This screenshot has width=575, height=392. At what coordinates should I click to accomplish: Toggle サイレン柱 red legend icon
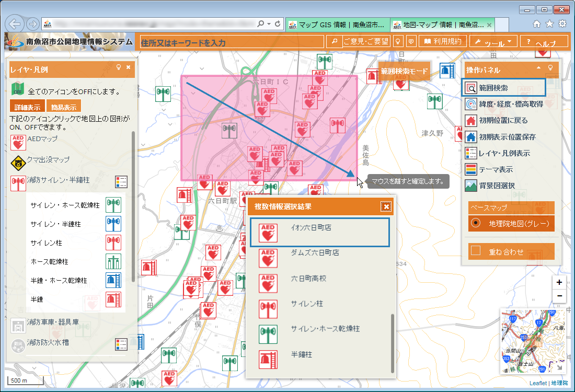[x=113, y=243]
